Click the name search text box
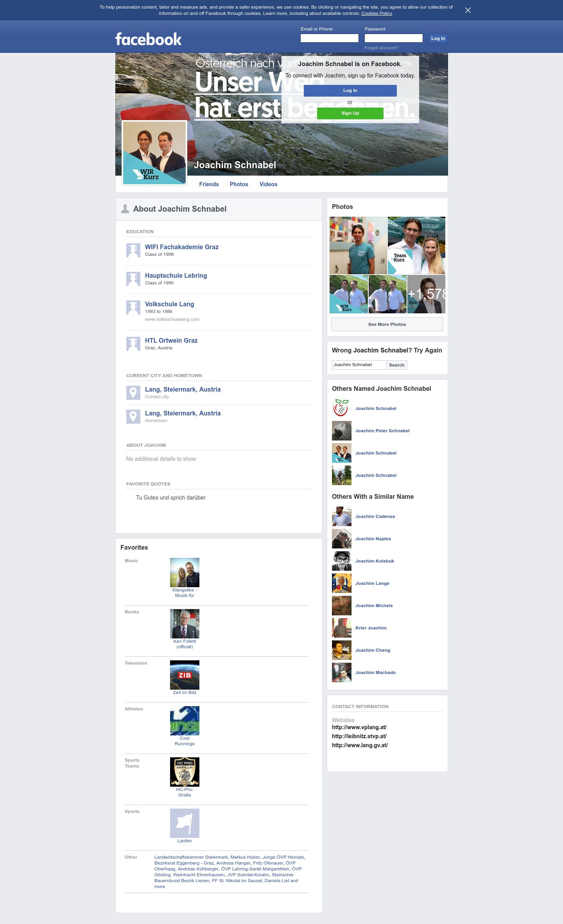This screenshot has height=924, width=563. [x=359, y=365]
